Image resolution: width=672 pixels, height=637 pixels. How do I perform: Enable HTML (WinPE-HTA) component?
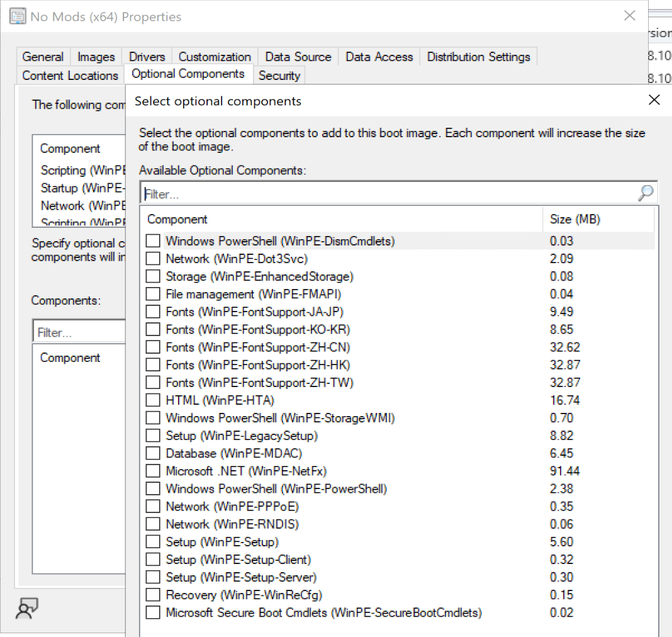[x=152, y=400]
